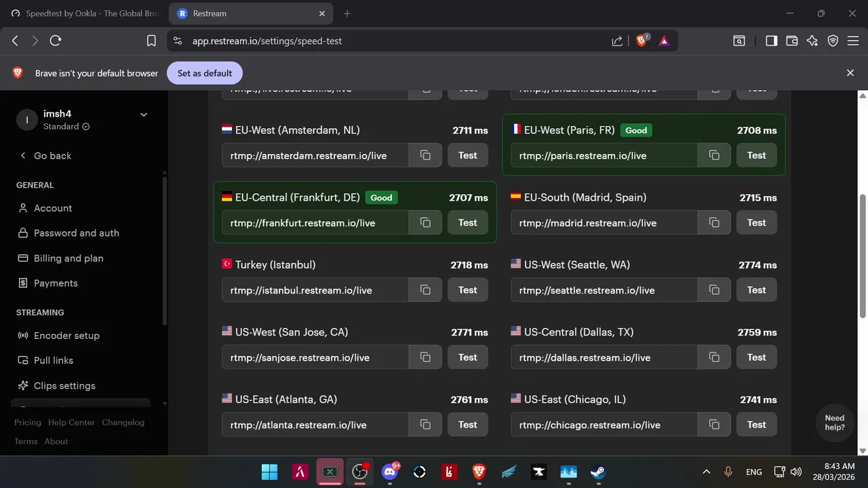This screenshot has height=488, width=868.
Task: Open Brave Shields panel
Action: pyautogui.click(x=641, y=41)
